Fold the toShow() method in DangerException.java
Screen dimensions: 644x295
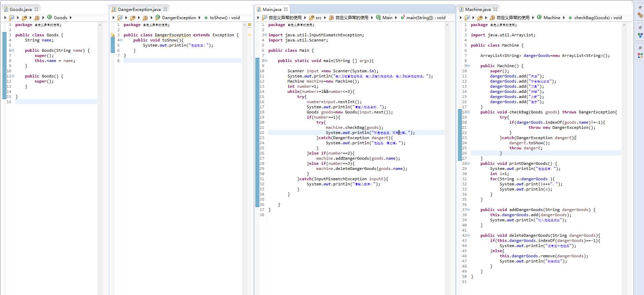coord(121,40)
